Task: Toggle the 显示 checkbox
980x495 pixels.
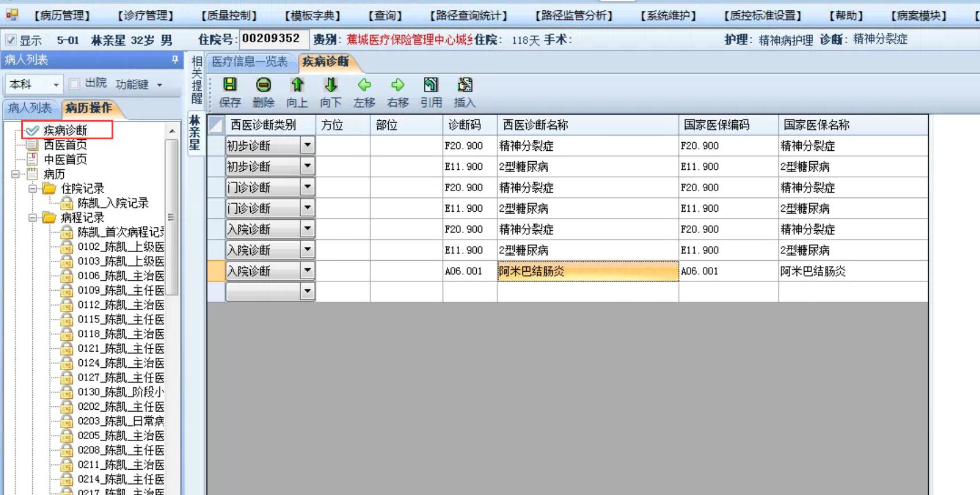Action: coord(11,40)
